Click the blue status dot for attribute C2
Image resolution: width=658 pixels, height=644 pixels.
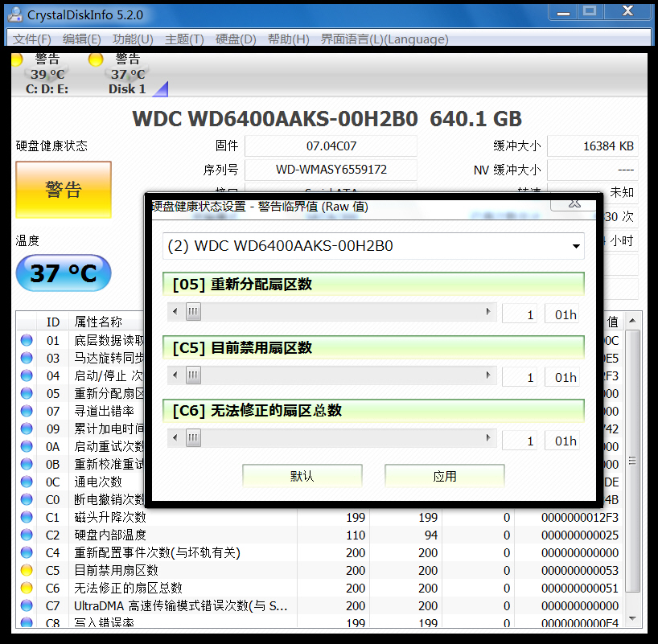(27, 535)
